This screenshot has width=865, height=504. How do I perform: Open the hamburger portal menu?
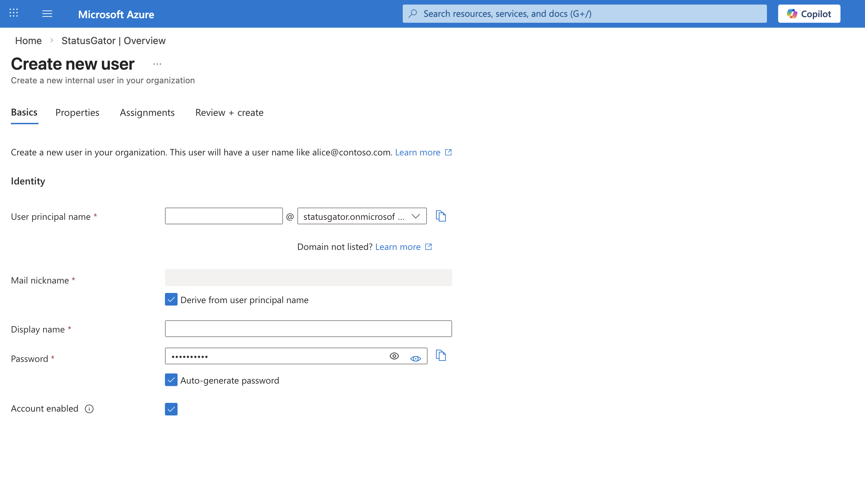[47, 14]
